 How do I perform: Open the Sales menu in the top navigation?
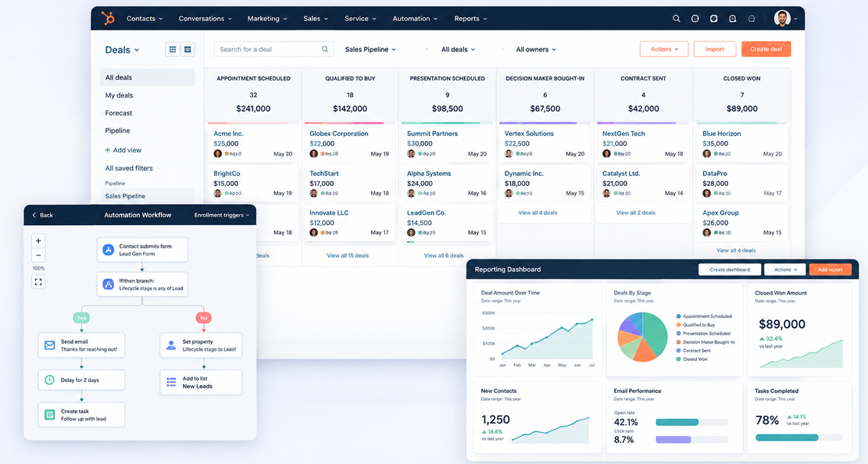click(x=316, y=18)
